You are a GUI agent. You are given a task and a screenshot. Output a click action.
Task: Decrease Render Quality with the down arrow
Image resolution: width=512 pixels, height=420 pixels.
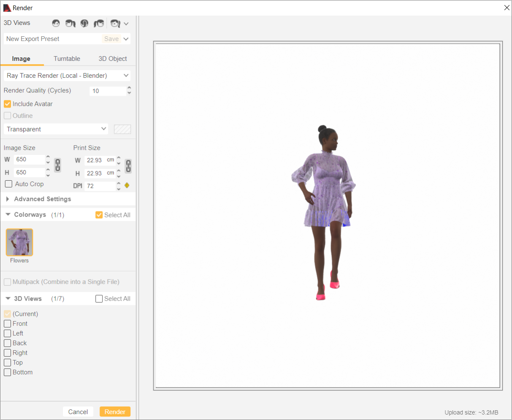click(129, 93)
